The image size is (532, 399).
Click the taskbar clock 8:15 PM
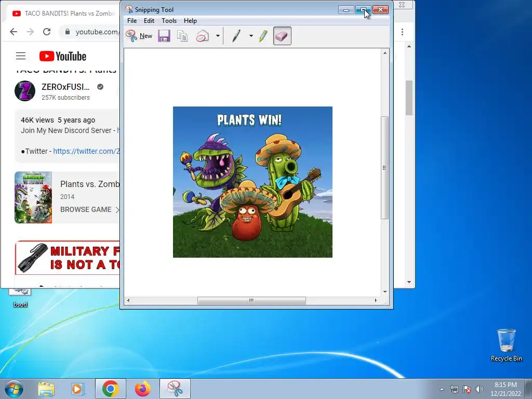coord(506,389)
